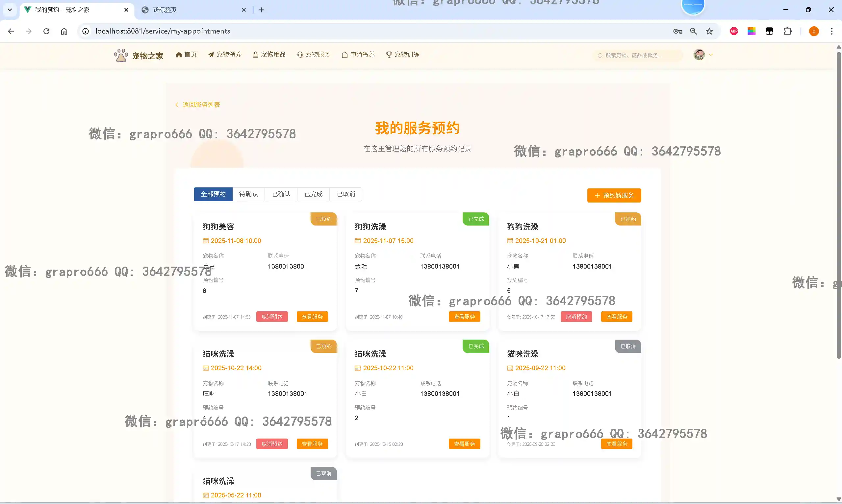
Task: Click the paw logo of 宠物之家
Action: (121, 55)
